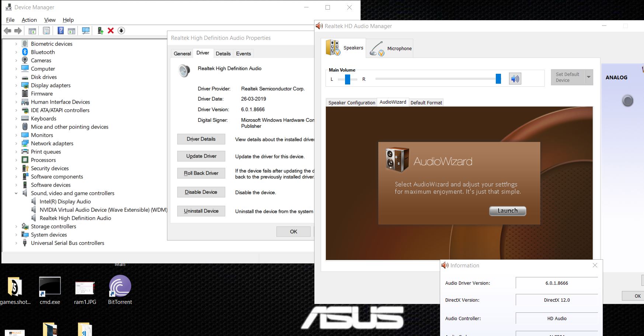Click the Driver Details button
The image size is (644, 336).
[x=201, y=139]
